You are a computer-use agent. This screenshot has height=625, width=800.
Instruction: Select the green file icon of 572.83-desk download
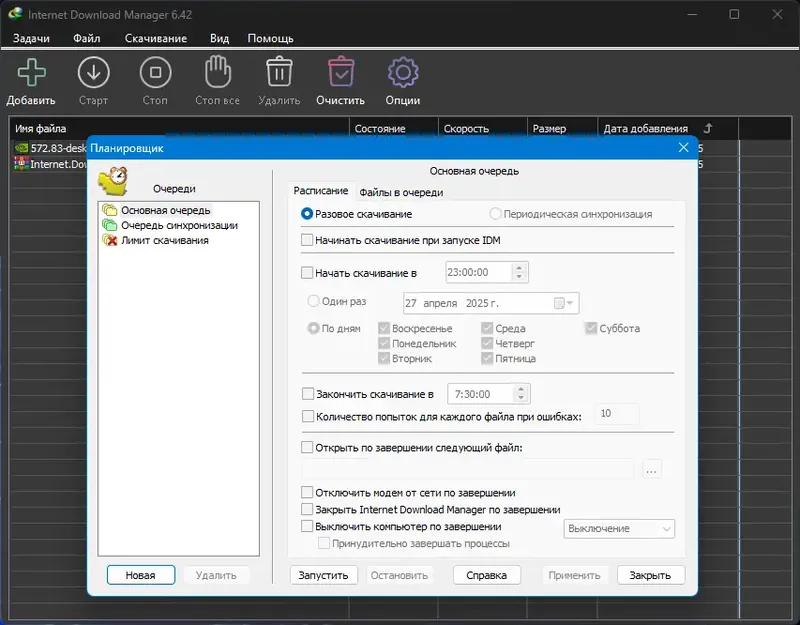(22, 148)
